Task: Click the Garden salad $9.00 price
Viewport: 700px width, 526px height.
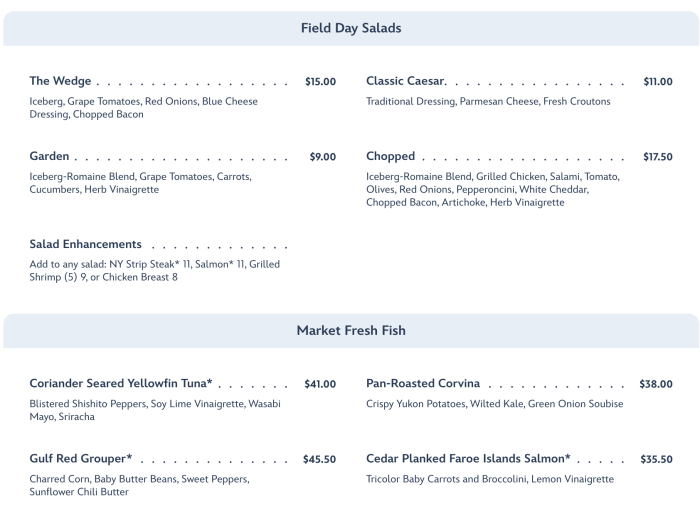Action: click(x=323, y=157)
